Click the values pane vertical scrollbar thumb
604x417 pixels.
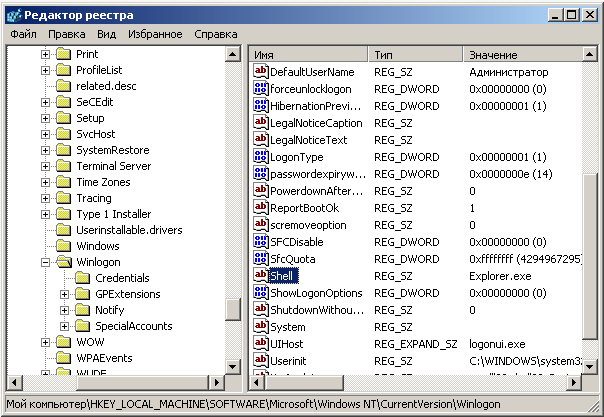(589, 256)
